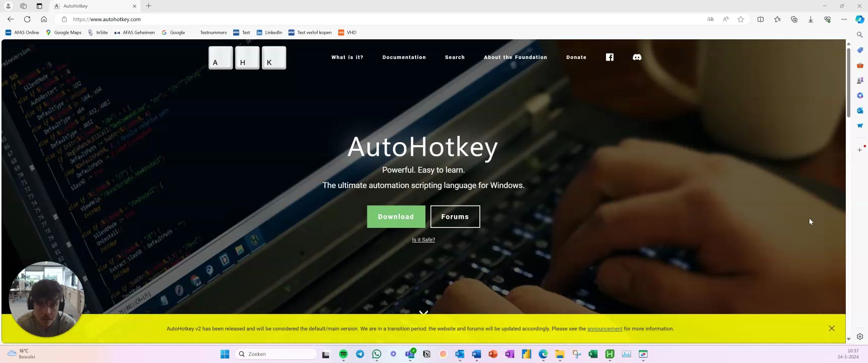
Task: Click the Forums button
Action: 455,217
